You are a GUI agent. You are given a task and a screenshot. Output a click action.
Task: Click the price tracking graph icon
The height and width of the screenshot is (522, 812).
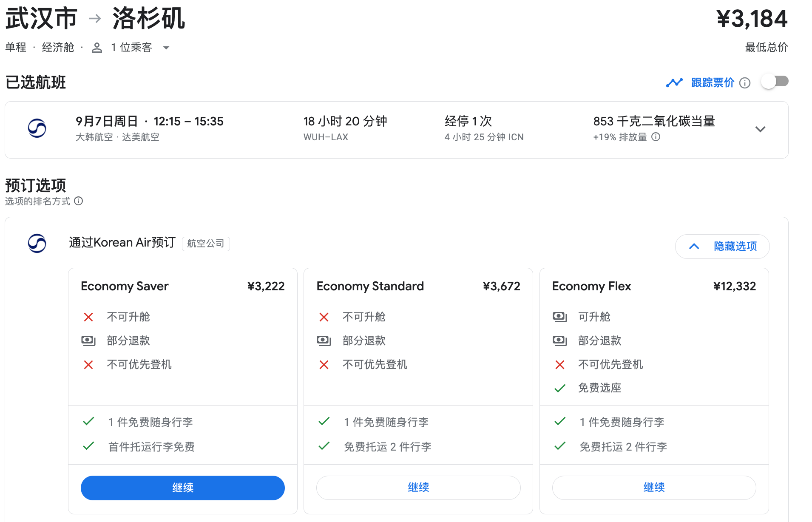674,82
